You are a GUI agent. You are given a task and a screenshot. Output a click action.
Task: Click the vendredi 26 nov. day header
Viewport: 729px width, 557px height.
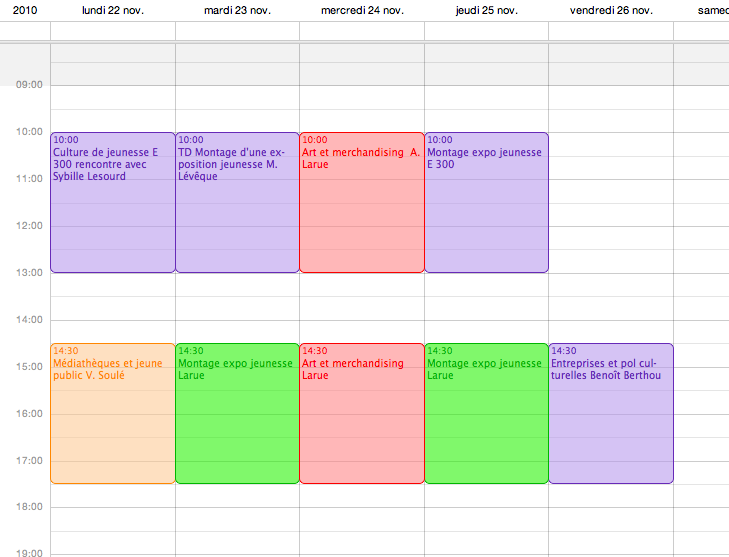[611, 10]
